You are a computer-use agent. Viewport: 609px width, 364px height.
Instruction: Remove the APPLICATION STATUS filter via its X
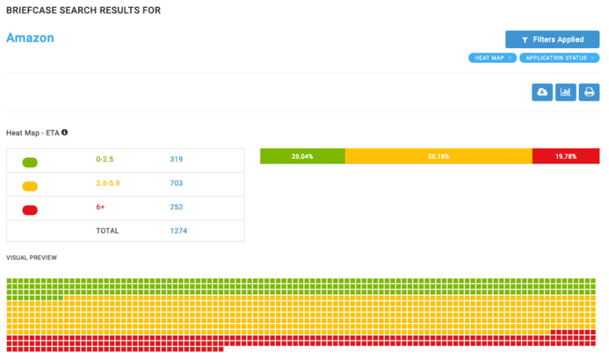(593, 58)
